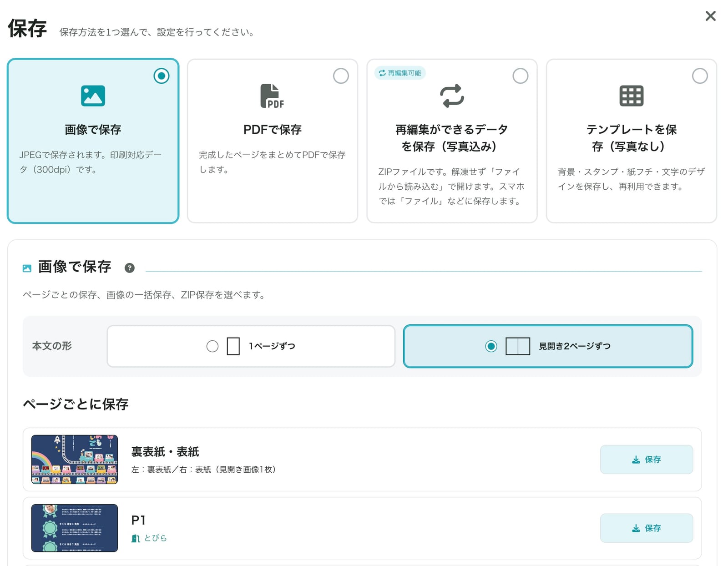Viewport: 728px width, 566px height.
Task: Save the P1 page
Action: click(646, 528)
